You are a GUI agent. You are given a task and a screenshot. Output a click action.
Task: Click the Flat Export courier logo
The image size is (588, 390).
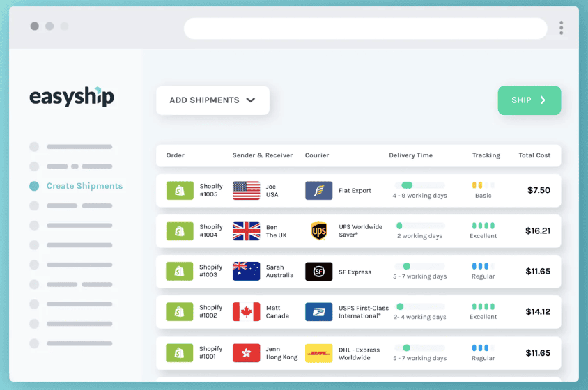point(319,191)
